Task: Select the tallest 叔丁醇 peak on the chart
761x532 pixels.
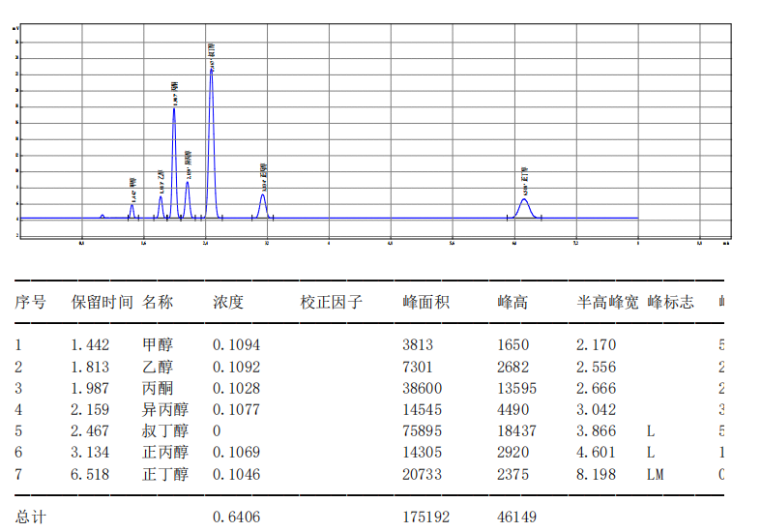Action: click(x=211, y=73)
